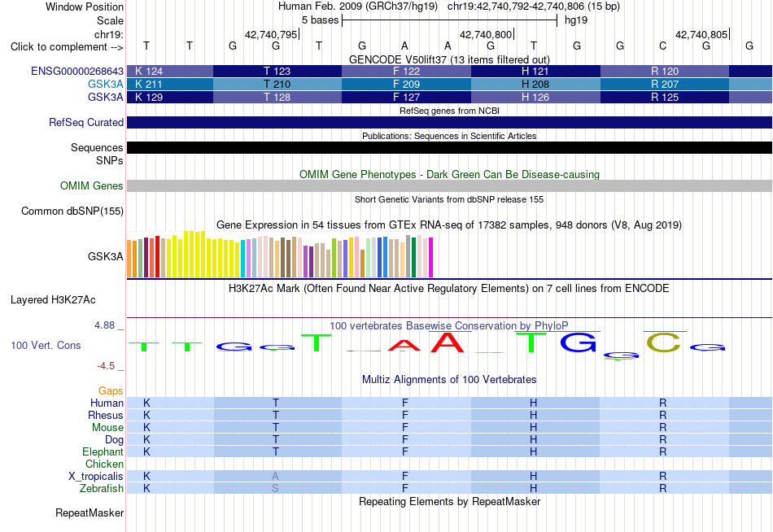Click the X_tropicalis species label

(96, 477)
